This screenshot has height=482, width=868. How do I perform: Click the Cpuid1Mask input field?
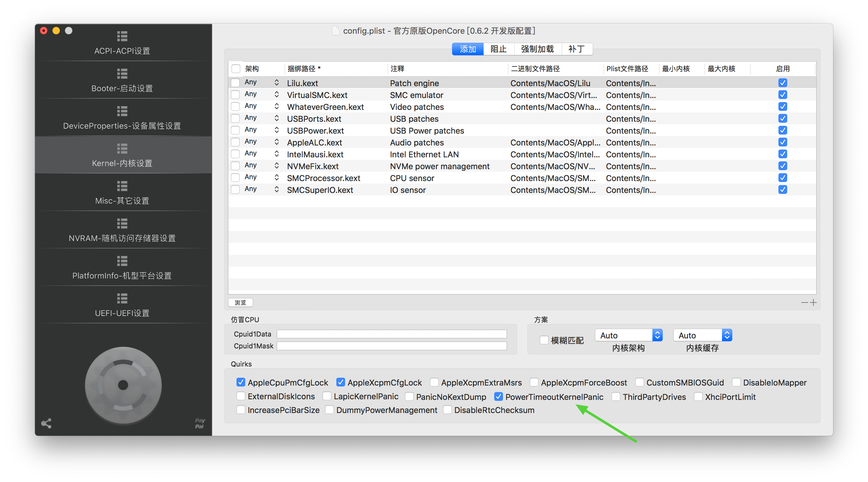click(392, 346)
